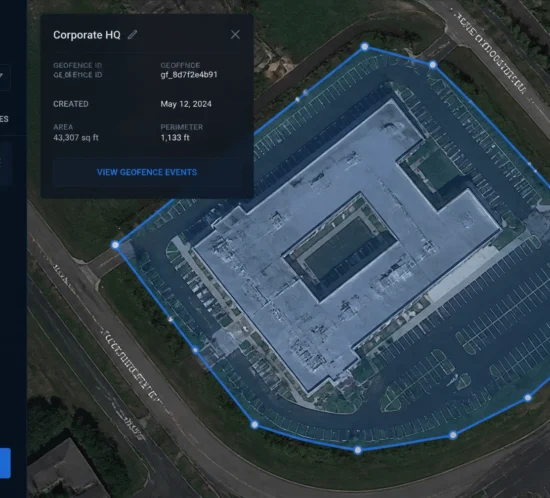
Task: Select the area value 43,307 sq ft
Action: tap(76, 137)
